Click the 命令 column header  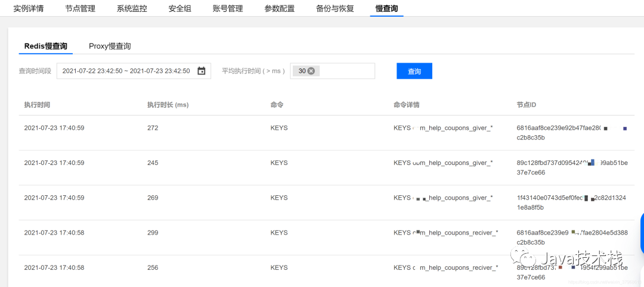[277, 105]
